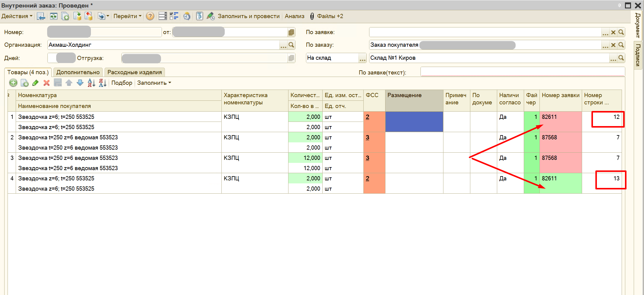644x295 pixels.
Task: Add new row with green plus icon
Action: click(13, 83)
